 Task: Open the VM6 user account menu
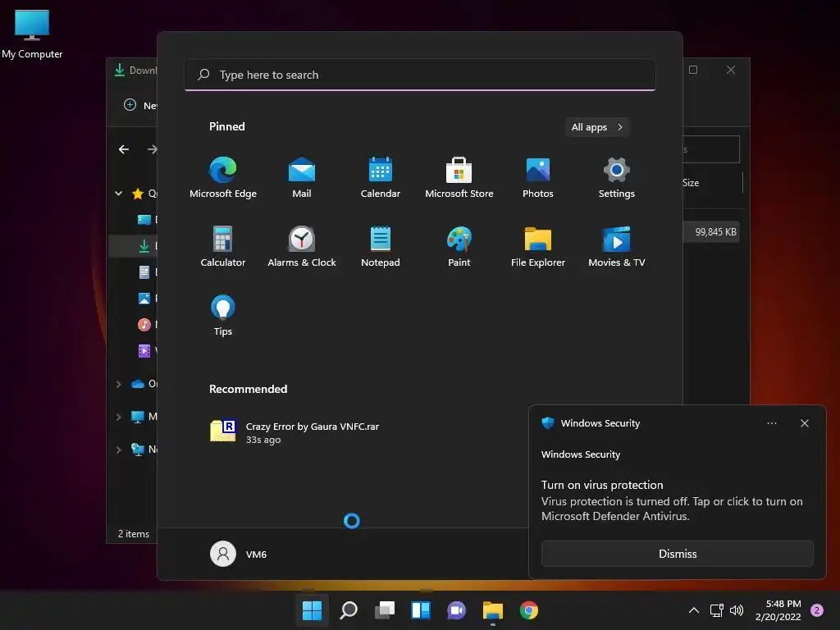pos(239,554)
